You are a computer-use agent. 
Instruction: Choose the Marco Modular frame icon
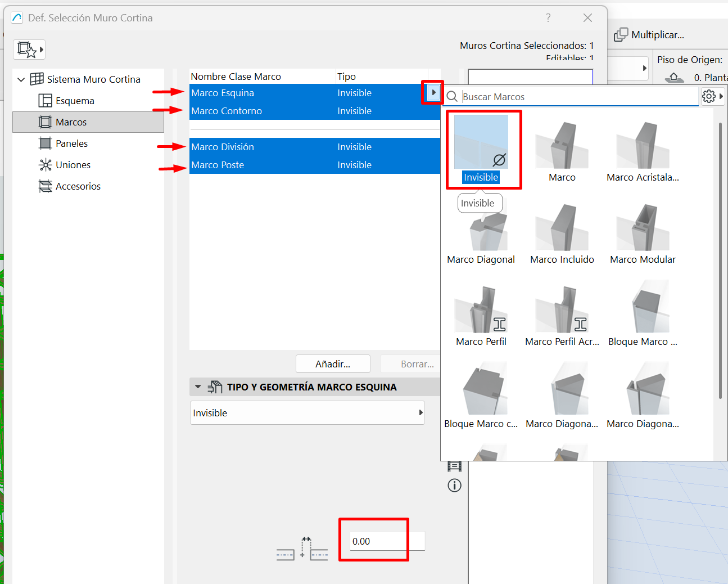(643, 228)
